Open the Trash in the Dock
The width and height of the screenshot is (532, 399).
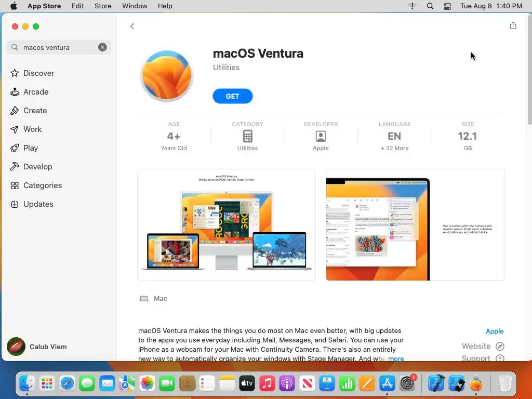[x=505, y=383]
